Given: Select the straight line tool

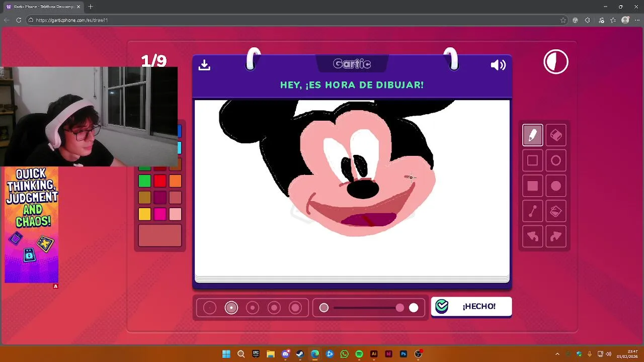Looking at the screenshot, I should pyautogui.click(x=532, y=212).
